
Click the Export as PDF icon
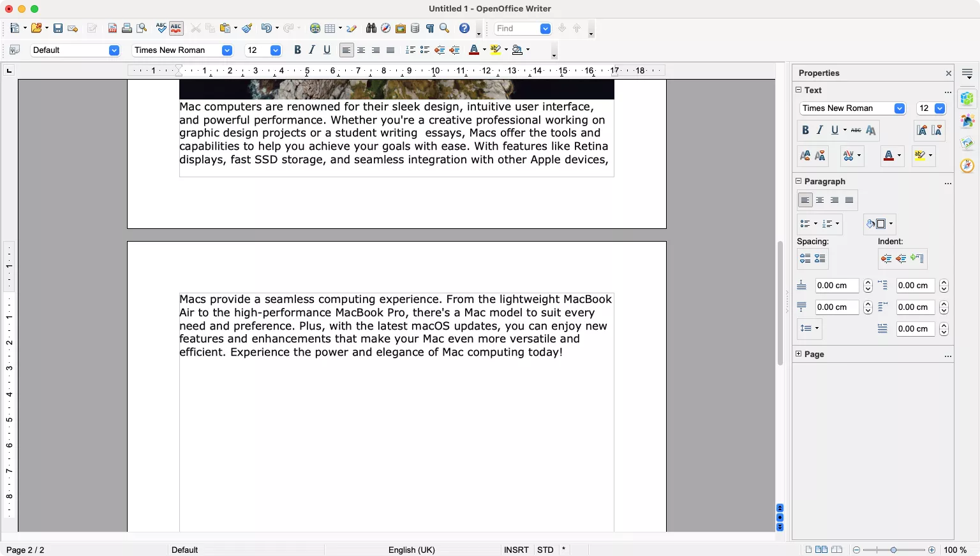[x=112, y=28]
